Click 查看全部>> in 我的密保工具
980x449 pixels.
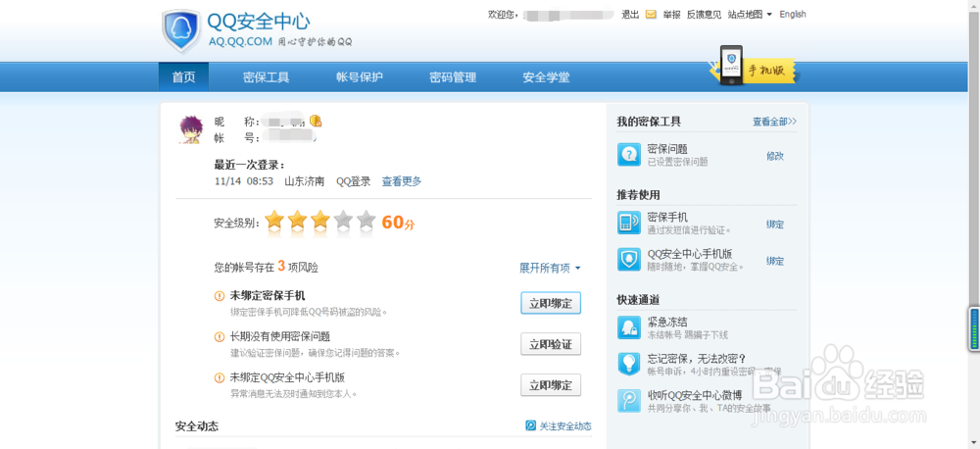[x=774, y=122]
